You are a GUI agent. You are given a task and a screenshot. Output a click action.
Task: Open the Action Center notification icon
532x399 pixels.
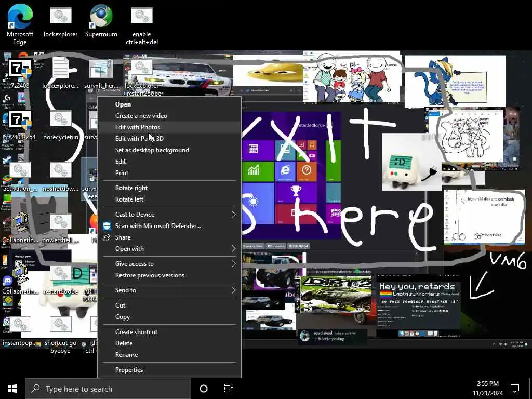(x=515, y=389)
